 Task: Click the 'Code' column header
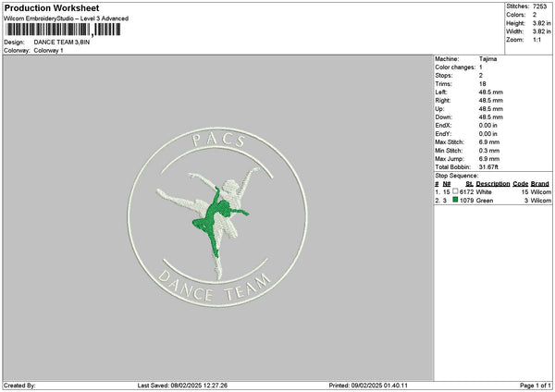tap(520, 184)
